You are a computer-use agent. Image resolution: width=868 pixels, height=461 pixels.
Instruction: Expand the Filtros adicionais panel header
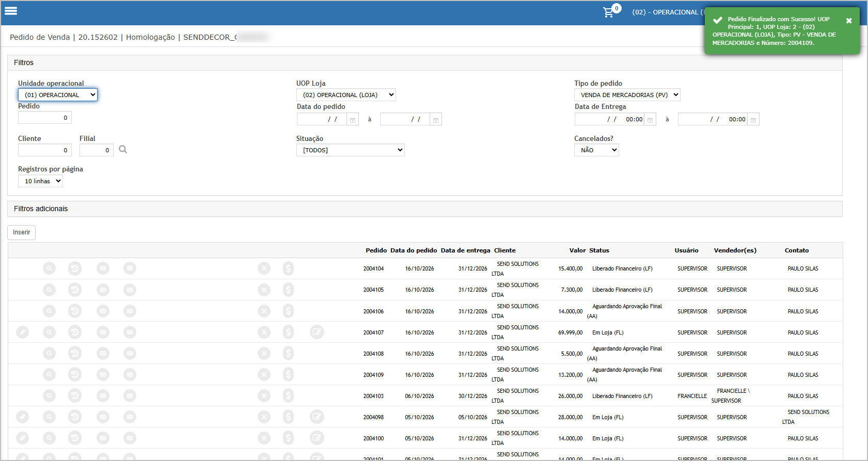pyautogui.click(x=425, y=209)
